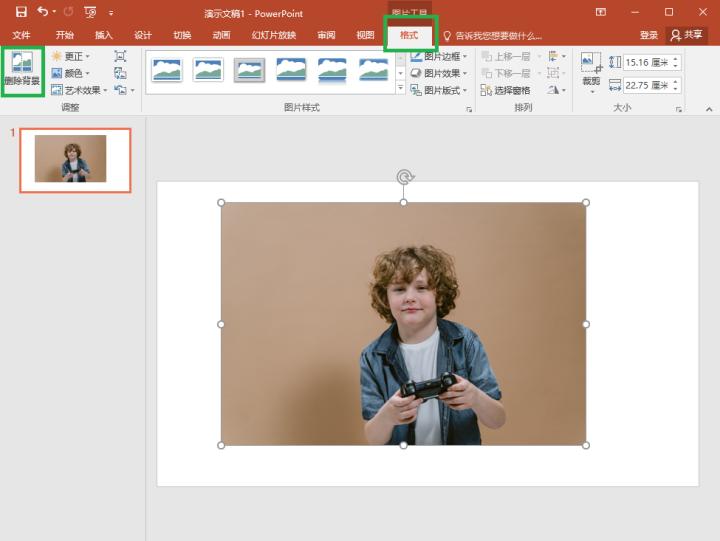This screenshot has height=541, width=720.
Task: Click the 裁剪 (Crop) tool icon
Action: coord(591,64)
